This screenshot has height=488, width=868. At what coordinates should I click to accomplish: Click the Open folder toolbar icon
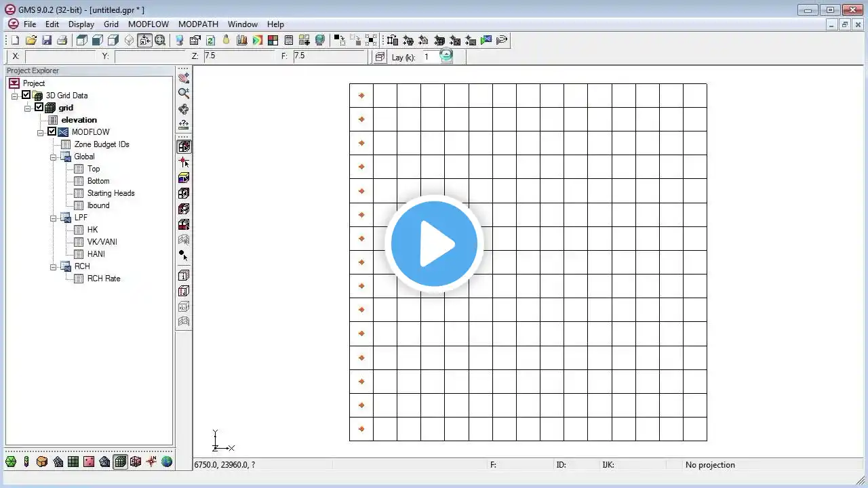coord(31,40)
